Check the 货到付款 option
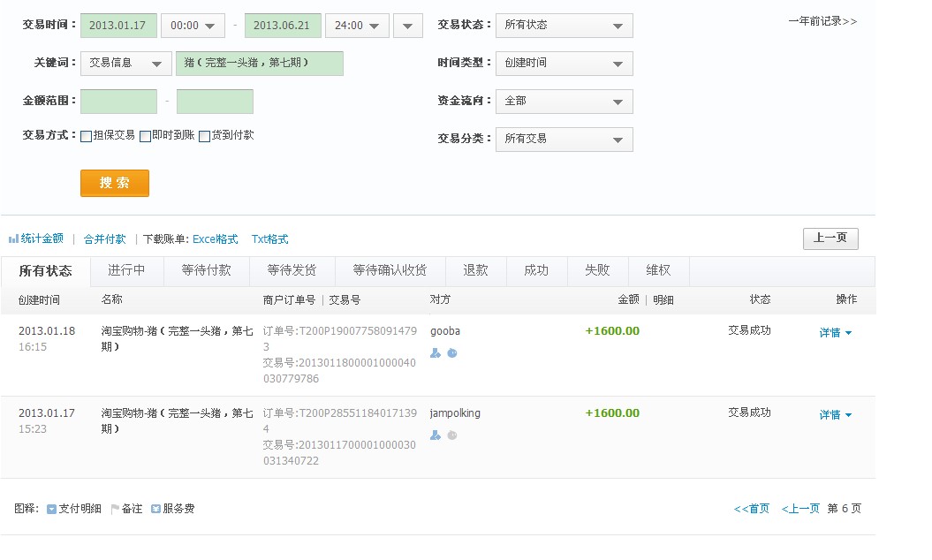 click(204, 137)
